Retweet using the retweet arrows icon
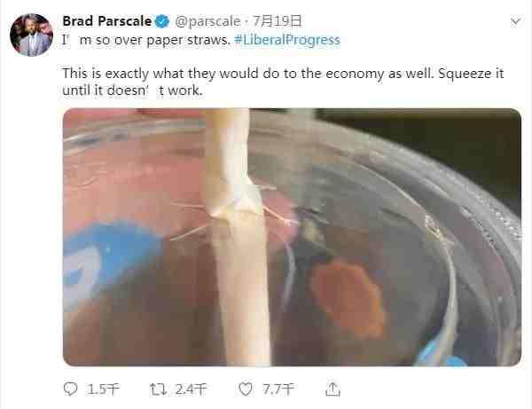This screenshot has height=409, width=532. (x=158, y=389)
